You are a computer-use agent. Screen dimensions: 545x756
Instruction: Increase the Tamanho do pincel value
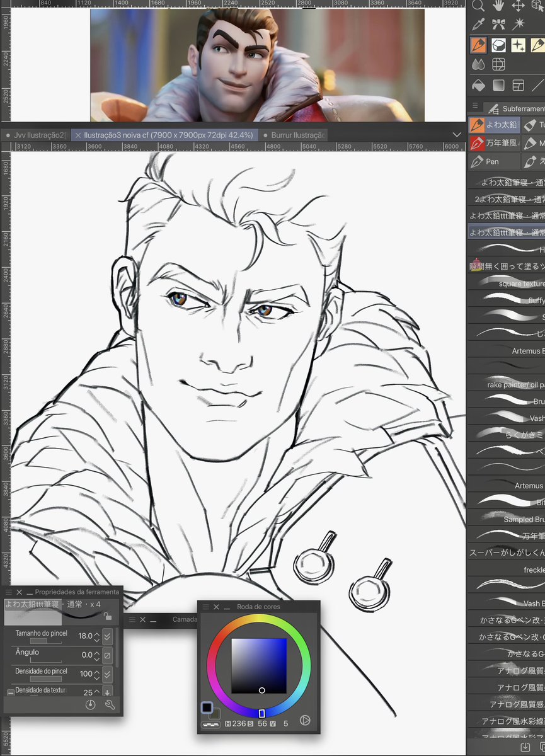click(96, 634)
